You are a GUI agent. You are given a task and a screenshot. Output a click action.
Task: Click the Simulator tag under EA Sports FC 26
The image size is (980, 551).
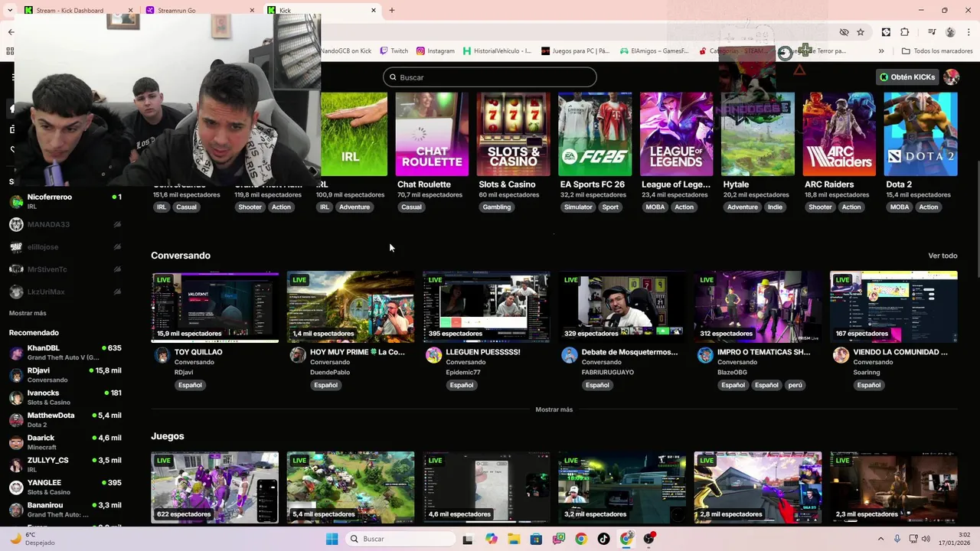[578, 207]
